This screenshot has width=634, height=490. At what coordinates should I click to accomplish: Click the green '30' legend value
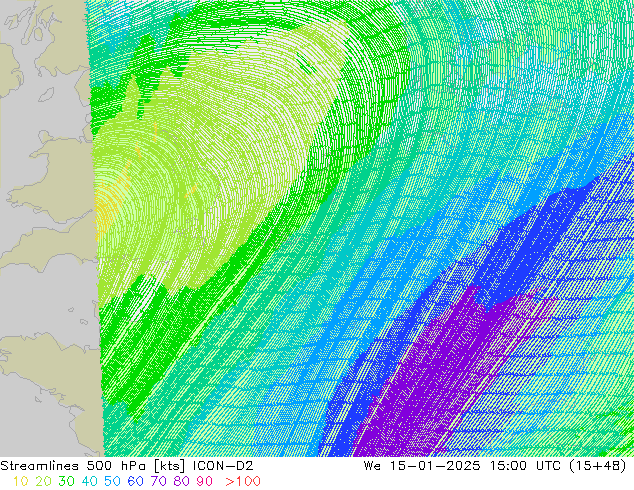(x=66, y=481)
